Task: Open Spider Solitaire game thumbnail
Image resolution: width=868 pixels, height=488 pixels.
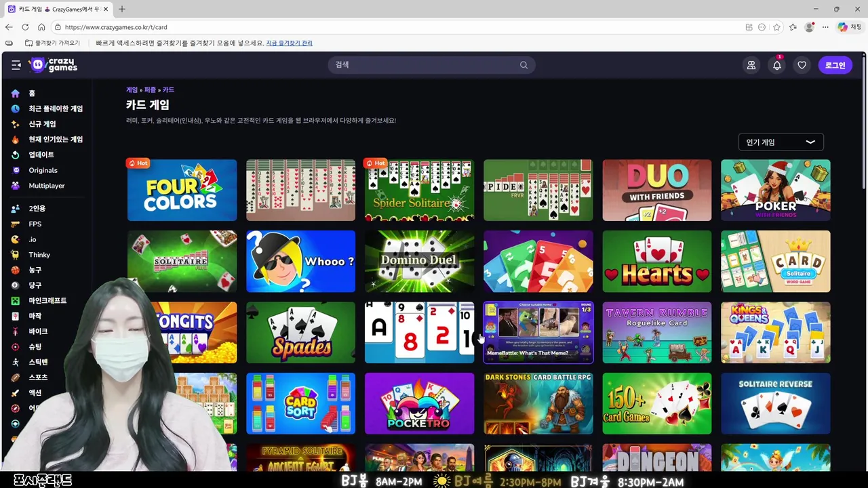Action: [419, 190]
